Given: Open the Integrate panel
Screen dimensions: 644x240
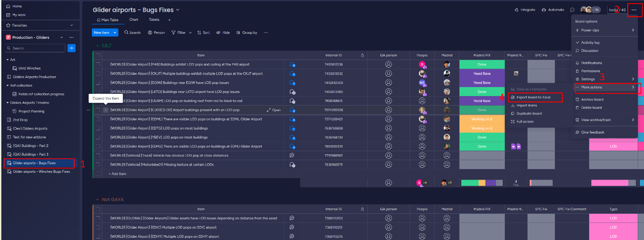Looking at the screenshot, I should click(525, 10).
